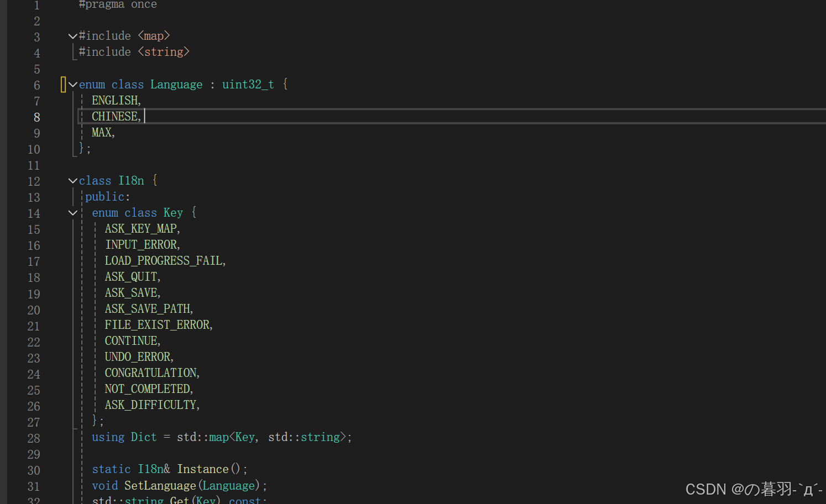826x504 pixels.
Task: Select the word uint32_t on line 6
Action: pyautogui.click(x=248, y=84)
